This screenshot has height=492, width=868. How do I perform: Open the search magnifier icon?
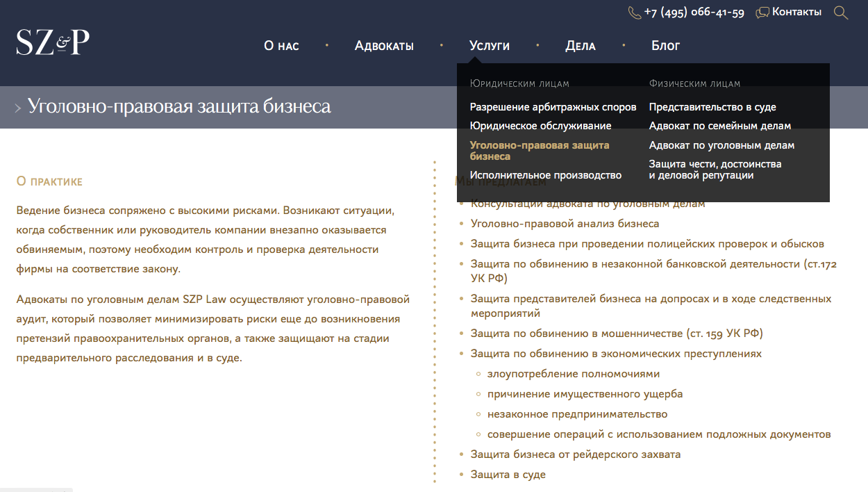pos(841,13)
